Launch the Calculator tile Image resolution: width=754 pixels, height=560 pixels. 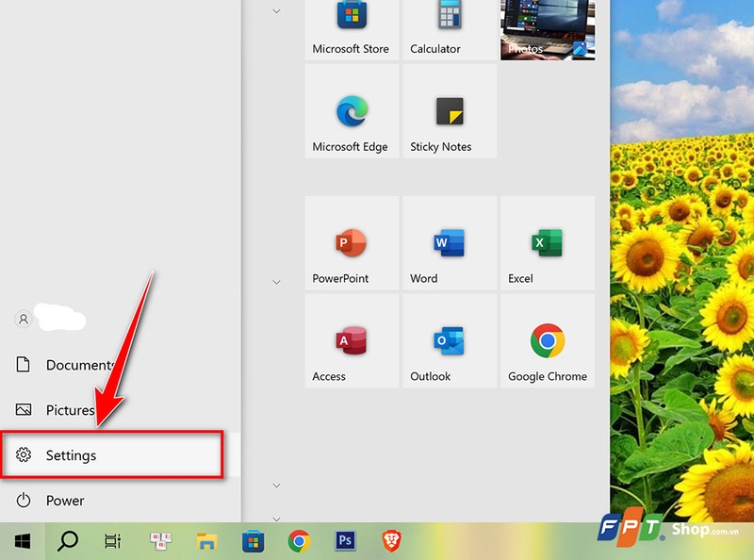coord(450,30)
